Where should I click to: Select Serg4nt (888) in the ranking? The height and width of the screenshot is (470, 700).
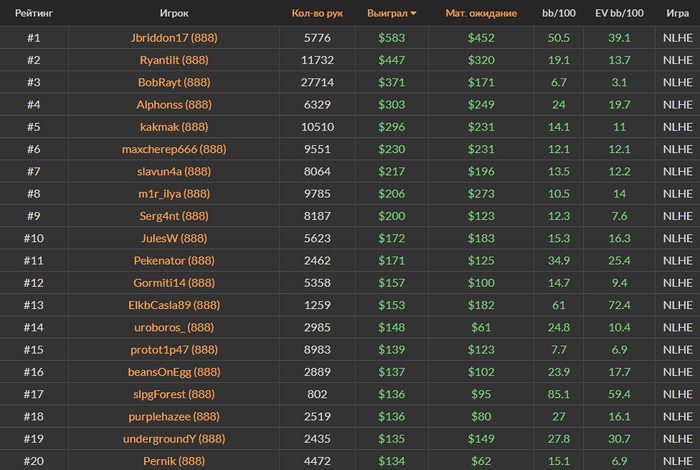pos(174,216)
